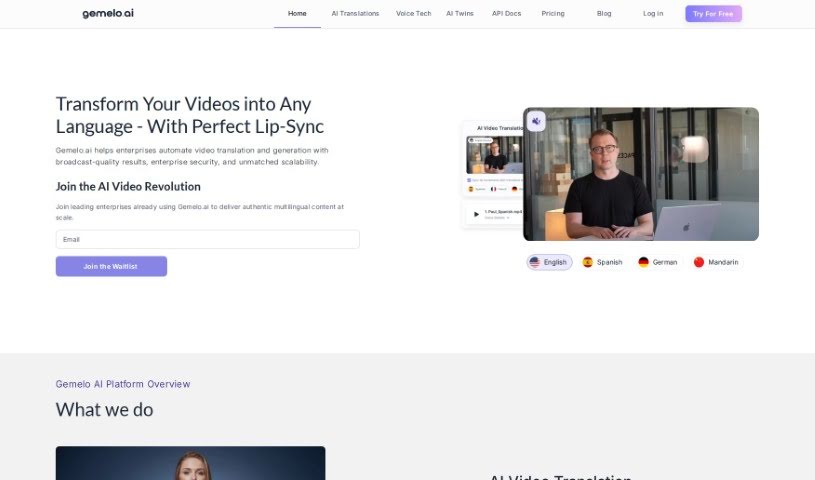The width and height of the screenshot is (815, 480).
Task: Select the English language pill
Action: tap(549, 262)
